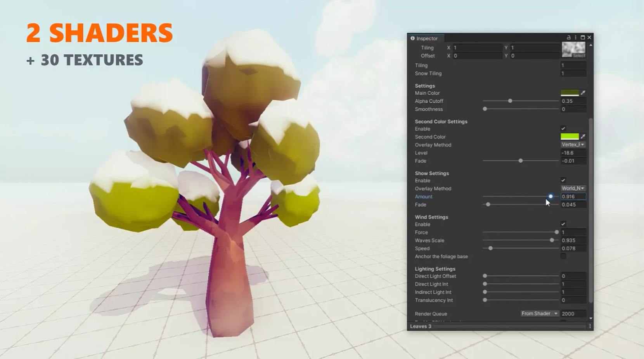Click the scrollbar up arrow in Inspector
The height and width of the screenshot is (359, 644).
(591, 45)
